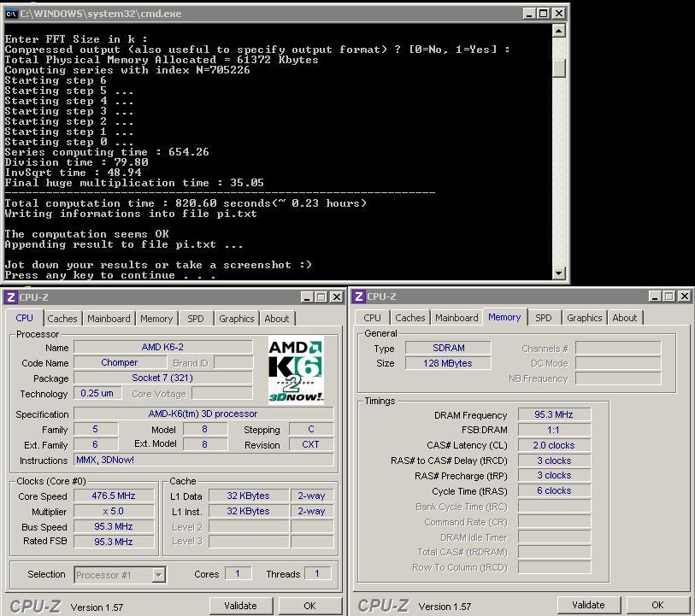Close the right CPU-Z window
Screen dimensions: 695x616
pos(686,296)
